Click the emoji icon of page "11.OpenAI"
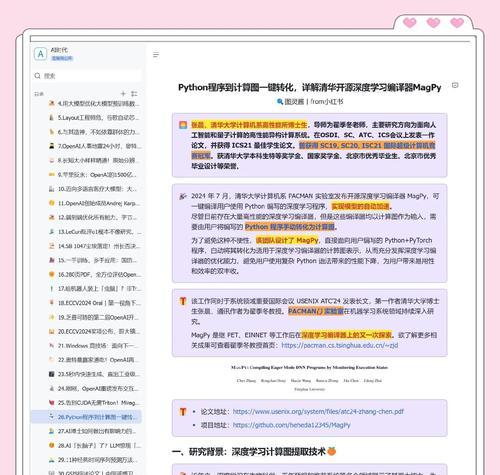The image size is (500, 475). pos(52,203)
